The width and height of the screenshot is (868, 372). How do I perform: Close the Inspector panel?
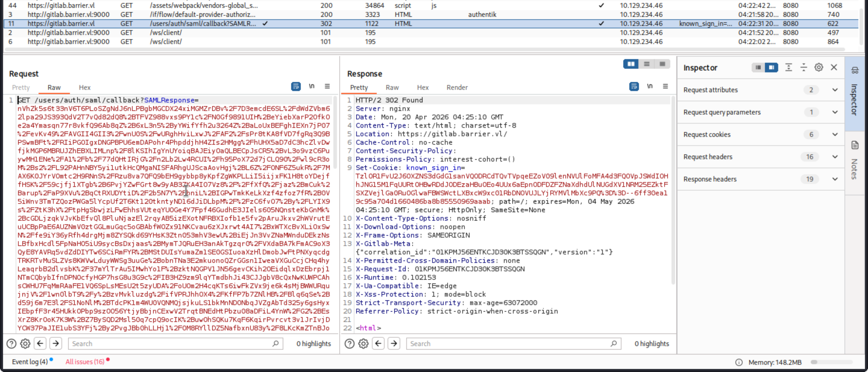click(x=834, y=68)
